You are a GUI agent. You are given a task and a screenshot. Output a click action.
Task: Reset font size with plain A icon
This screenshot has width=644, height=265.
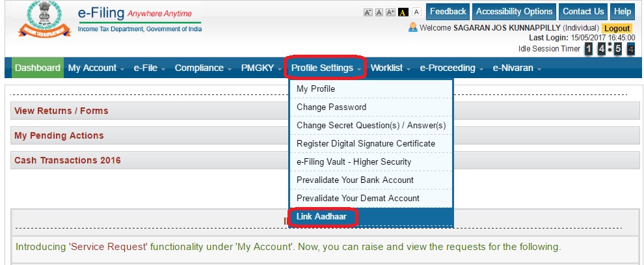point(379,12)
